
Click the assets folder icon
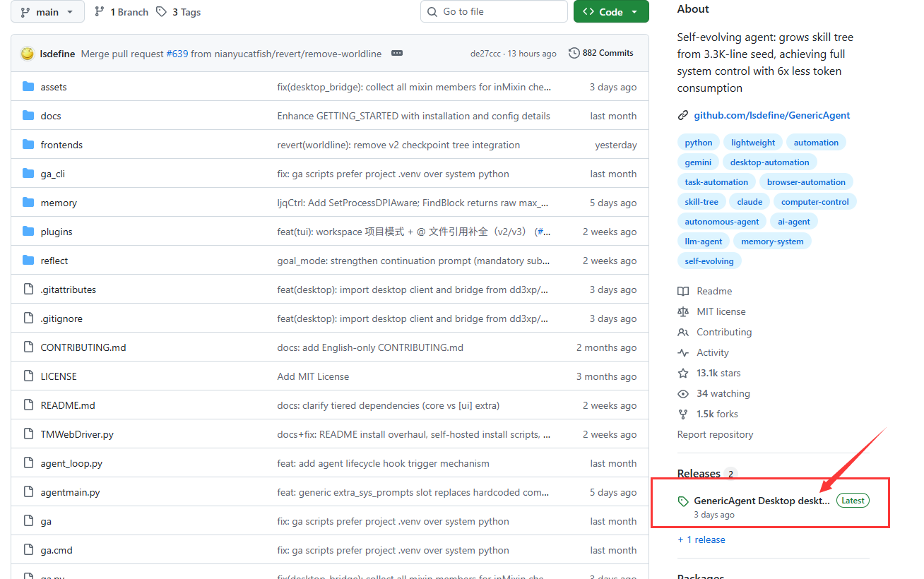click(28, 87)
